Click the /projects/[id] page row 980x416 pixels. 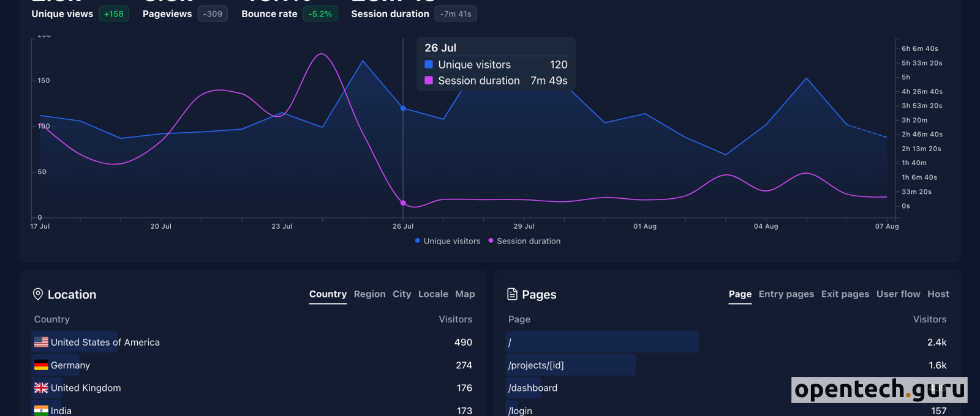[x=536, y=365]
